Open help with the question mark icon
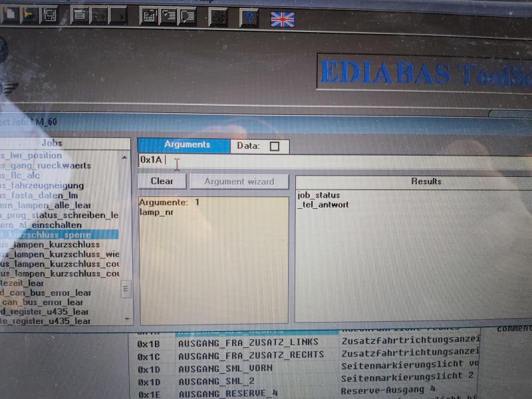 pyautogui.click(x=249, y=17)
